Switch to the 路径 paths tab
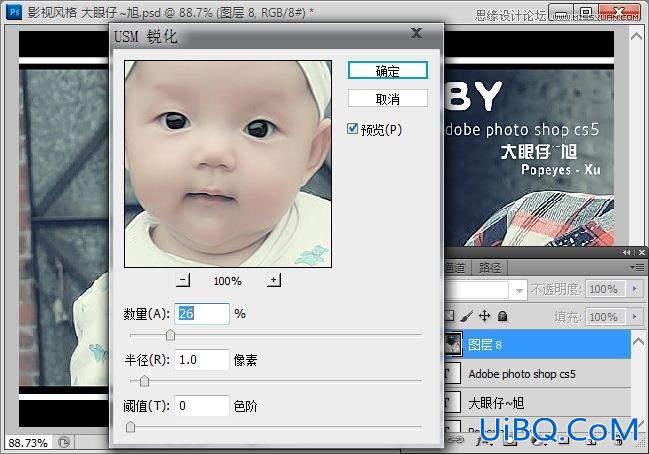Screen dimensions: 649x454 [490, 268]
